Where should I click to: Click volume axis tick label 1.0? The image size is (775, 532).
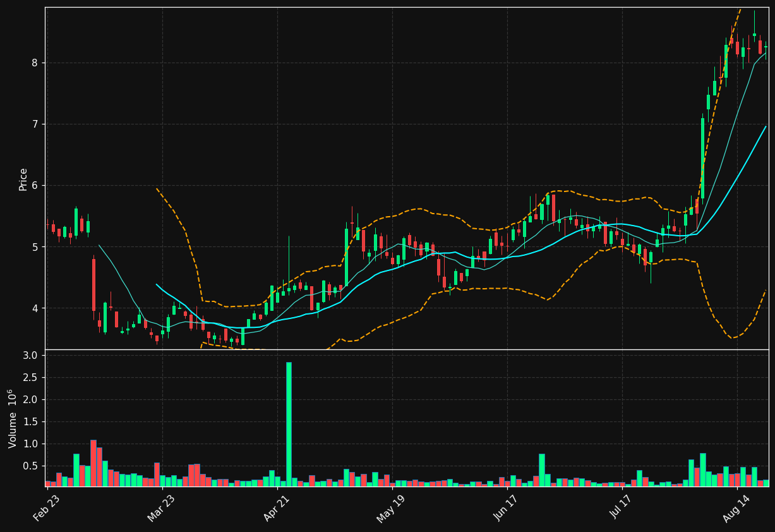point(31,444)
